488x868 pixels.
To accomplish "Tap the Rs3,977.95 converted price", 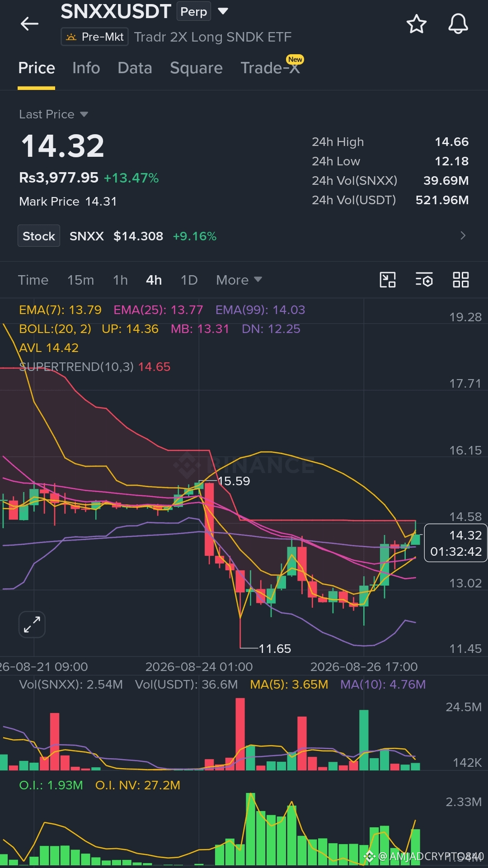I will pos(59,178).
